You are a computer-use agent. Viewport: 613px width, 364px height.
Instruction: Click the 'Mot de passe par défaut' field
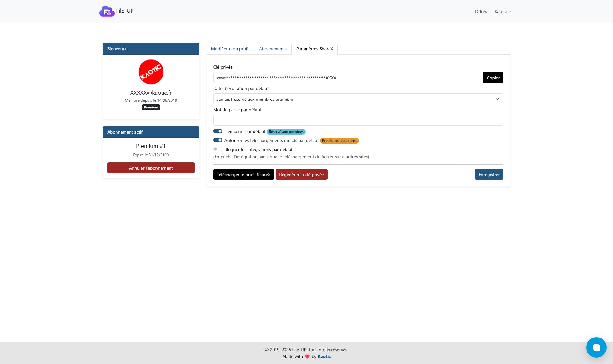pyautogui.click(x=358, y=120)
